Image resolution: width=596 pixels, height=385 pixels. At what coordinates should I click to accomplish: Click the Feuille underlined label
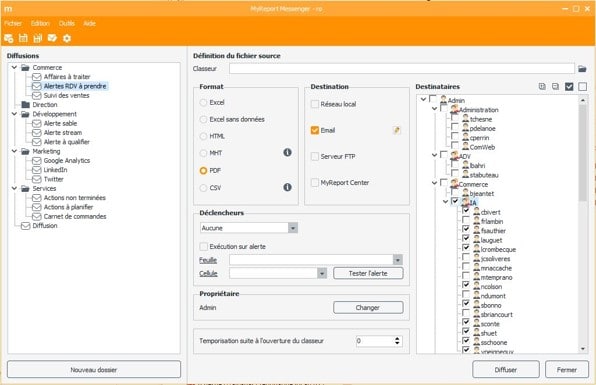pyautogui.click(x=208, y=260)
